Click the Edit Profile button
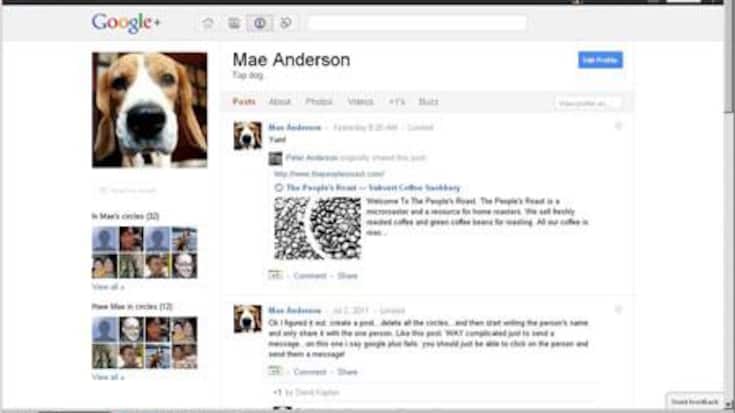Viewport: 735px width, 413px height. click(x=600, y=60)
